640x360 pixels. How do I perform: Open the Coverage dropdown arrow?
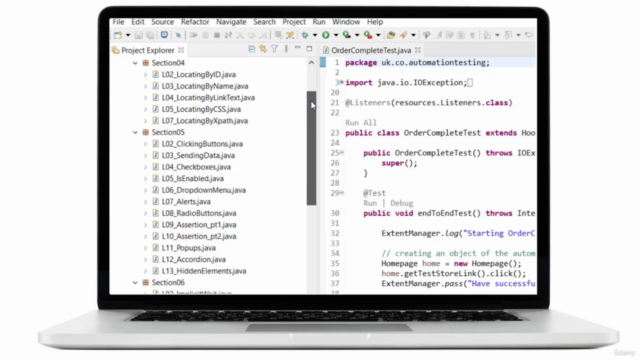(x=357, y=35)
